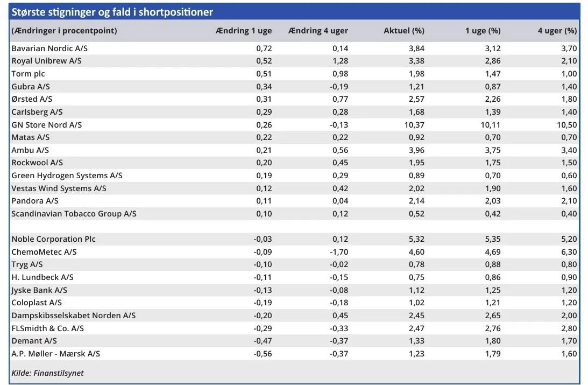
Task: Select Dampskibsselskabet Norden A/S row label
Action: point(73,316)
